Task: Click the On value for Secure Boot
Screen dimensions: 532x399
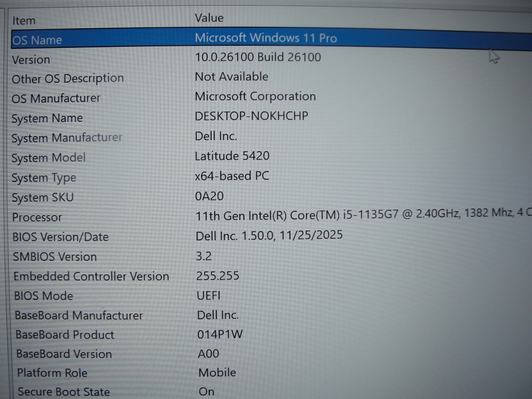Action: (206, 392)
